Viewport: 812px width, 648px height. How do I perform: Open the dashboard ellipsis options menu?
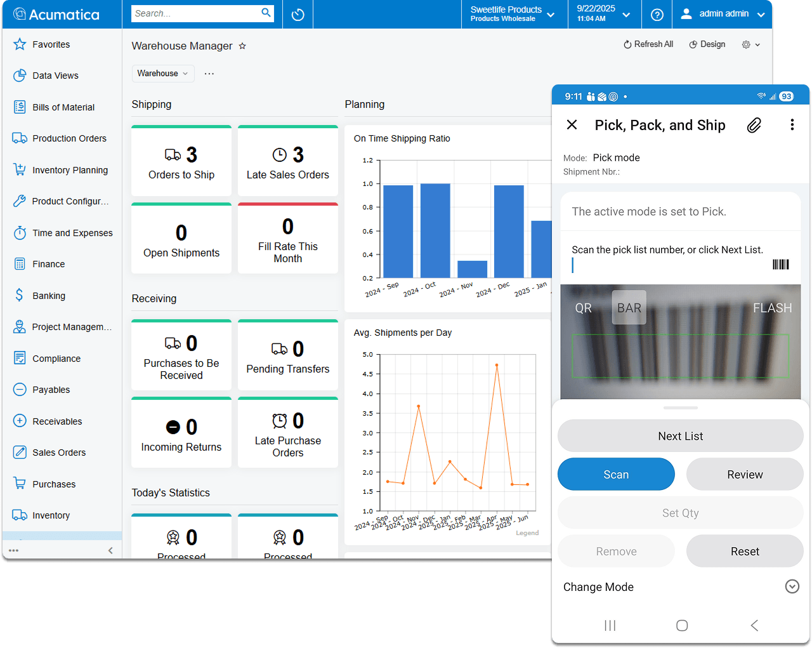point(209,73)
